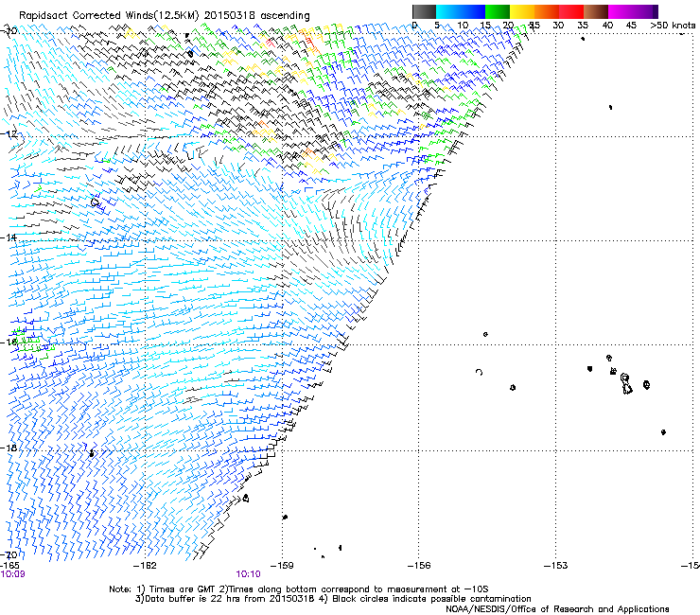Click the cyan-blue 5-15 knots legend segment
The width and height of the screenshot is (700, 615).
tap(461, 11)
